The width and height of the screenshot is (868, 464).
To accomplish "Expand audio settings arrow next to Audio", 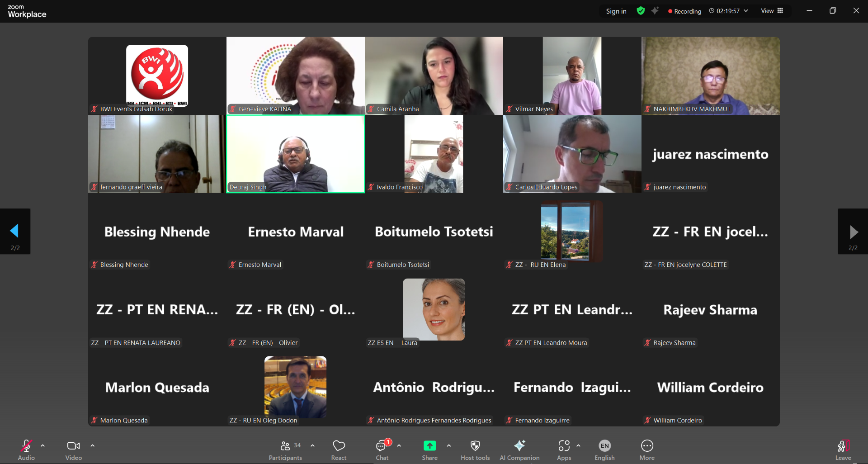I will pyautogui.click(x=42, y=445).
